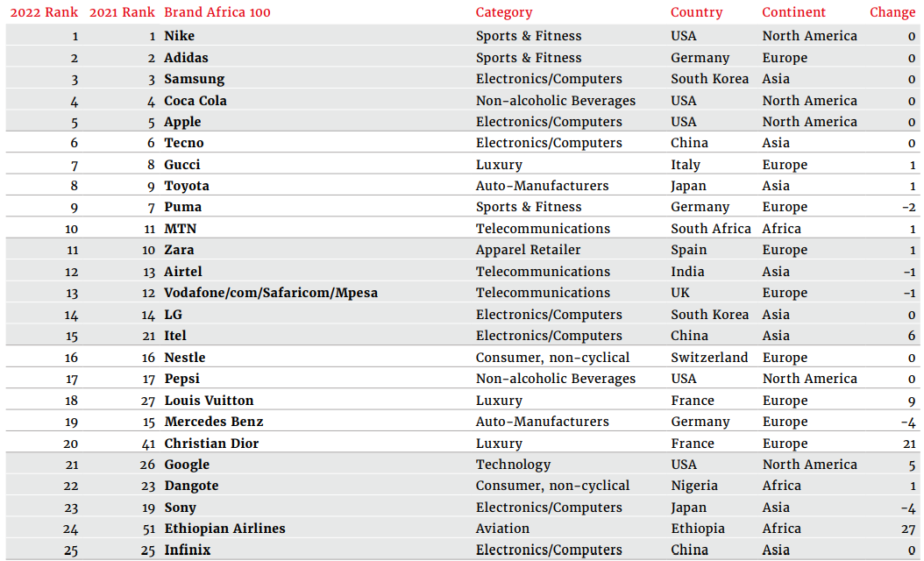The image size is (924, 561).
Task: Select the Samsung brand cell
Action: pos(195,79)
